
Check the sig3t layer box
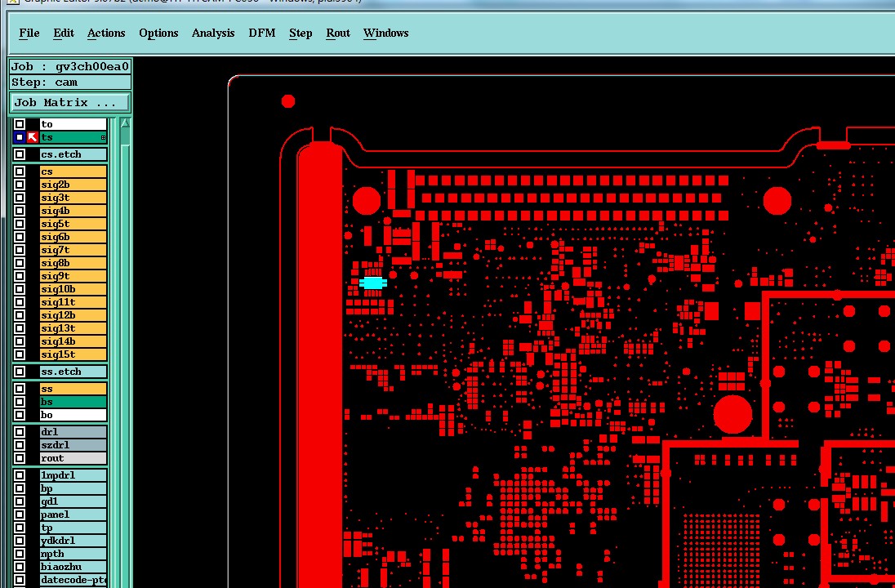point(20,198)
